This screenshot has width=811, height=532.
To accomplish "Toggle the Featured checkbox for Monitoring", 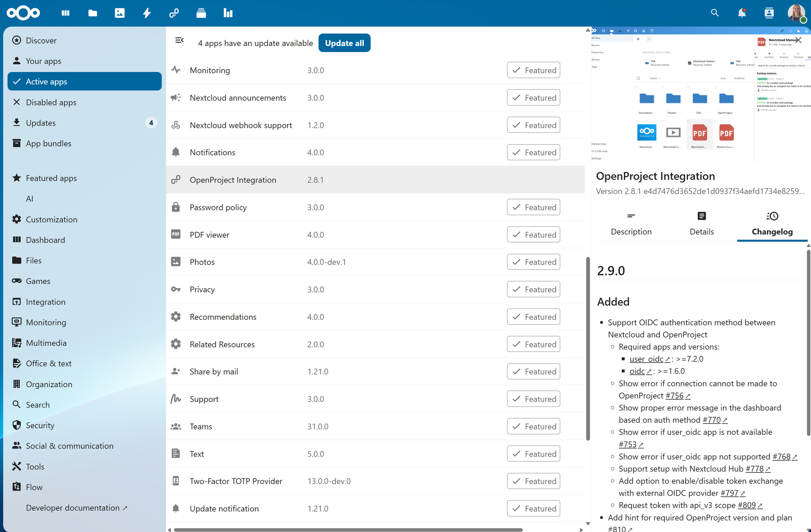I will (533, 70).
